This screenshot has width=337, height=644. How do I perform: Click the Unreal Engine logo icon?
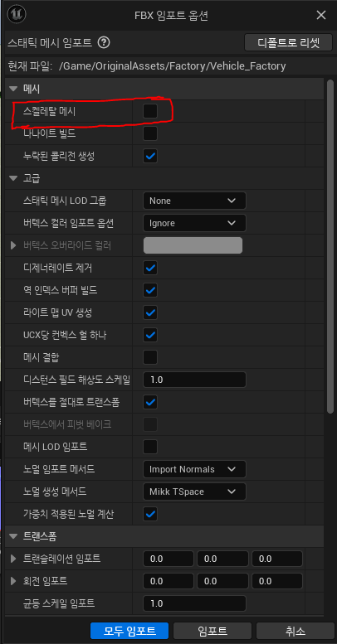tap(17, 15)
